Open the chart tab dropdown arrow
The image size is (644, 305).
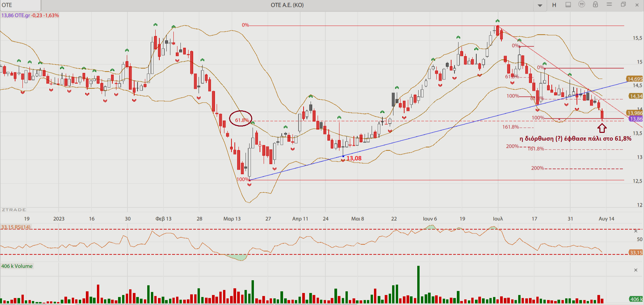[540, 5]
